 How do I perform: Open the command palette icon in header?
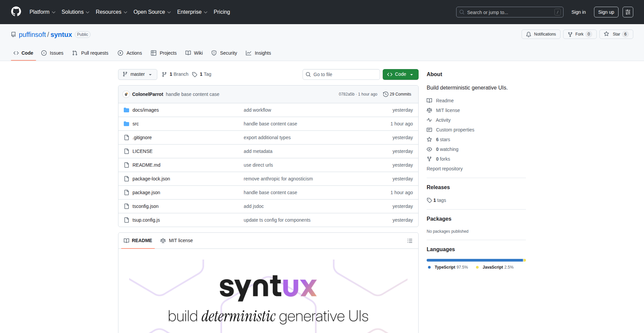[628, 12]
